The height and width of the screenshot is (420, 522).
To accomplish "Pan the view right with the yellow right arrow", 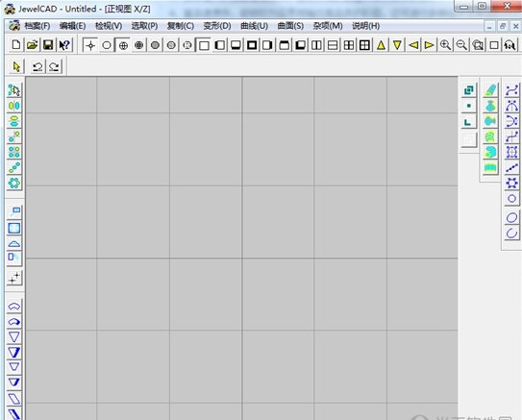I will (429, 45).
